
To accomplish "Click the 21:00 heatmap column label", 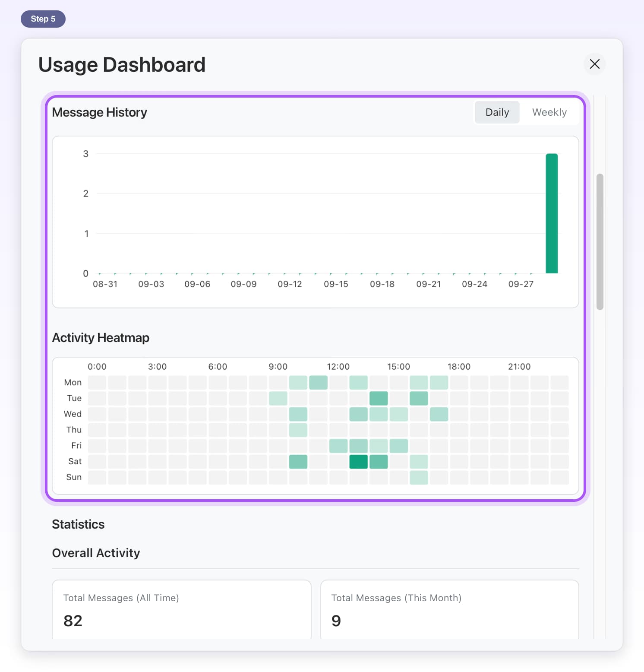I will 519,367.
